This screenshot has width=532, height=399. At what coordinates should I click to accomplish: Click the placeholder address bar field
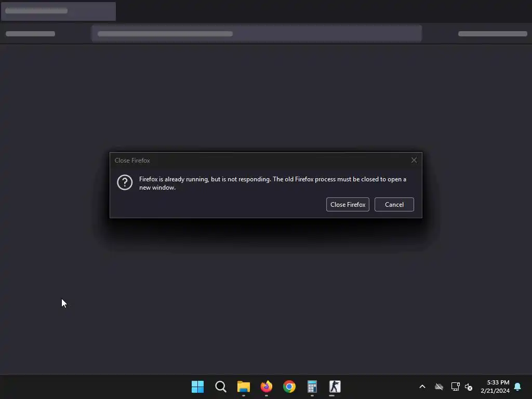pos(257,34)
